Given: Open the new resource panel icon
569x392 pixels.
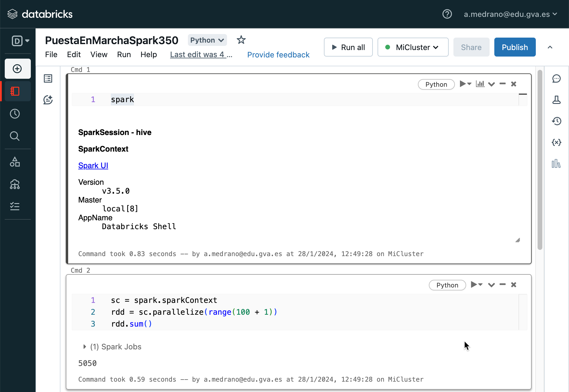Looking at the screenshot, I should click(x=18, y=68).
